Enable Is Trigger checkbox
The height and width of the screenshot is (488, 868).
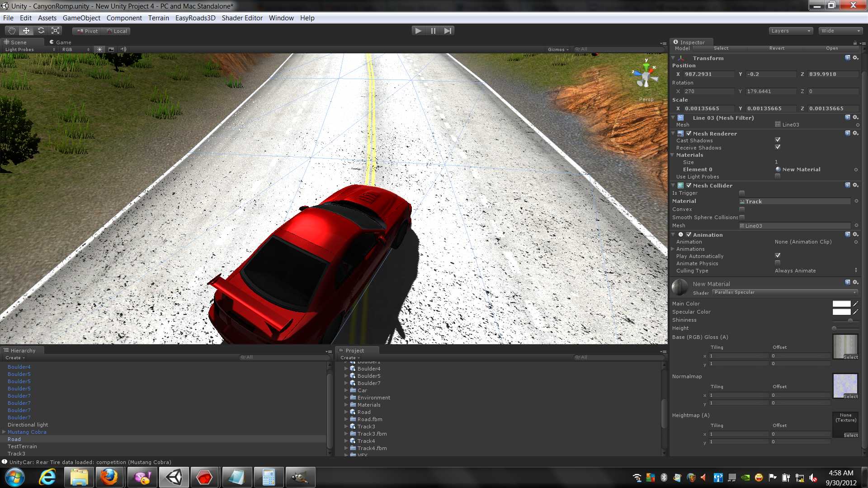pyautogui.click(x=742, y=193)
